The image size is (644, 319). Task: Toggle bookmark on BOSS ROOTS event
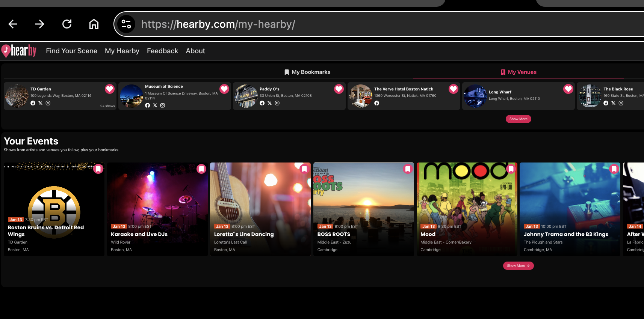click(408, 169)
